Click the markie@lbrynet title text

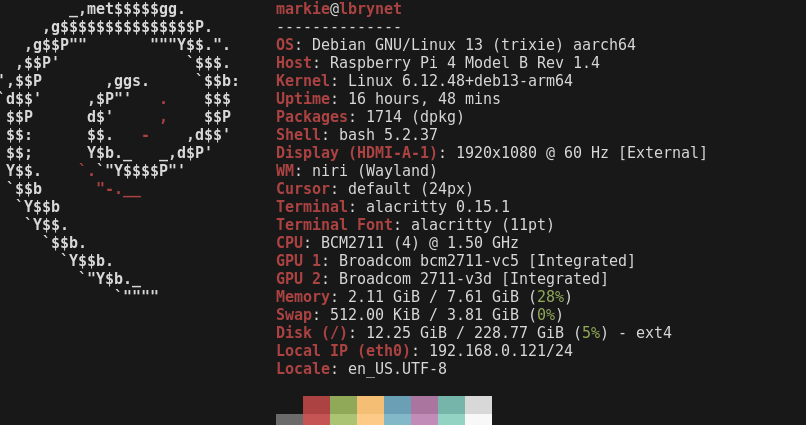point(339,9)
